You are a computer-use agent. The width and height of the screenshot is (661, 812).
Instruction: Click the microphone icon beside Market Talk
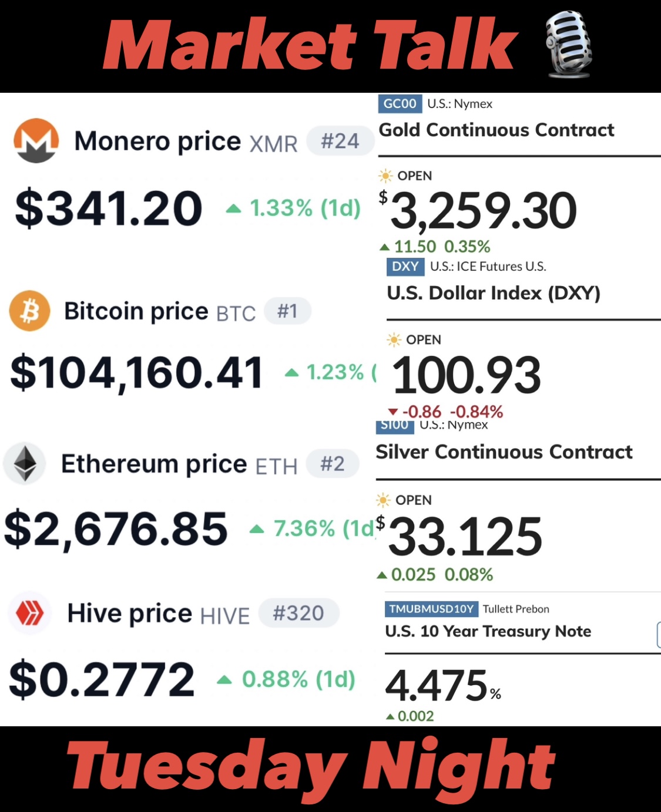coord(568,44)
